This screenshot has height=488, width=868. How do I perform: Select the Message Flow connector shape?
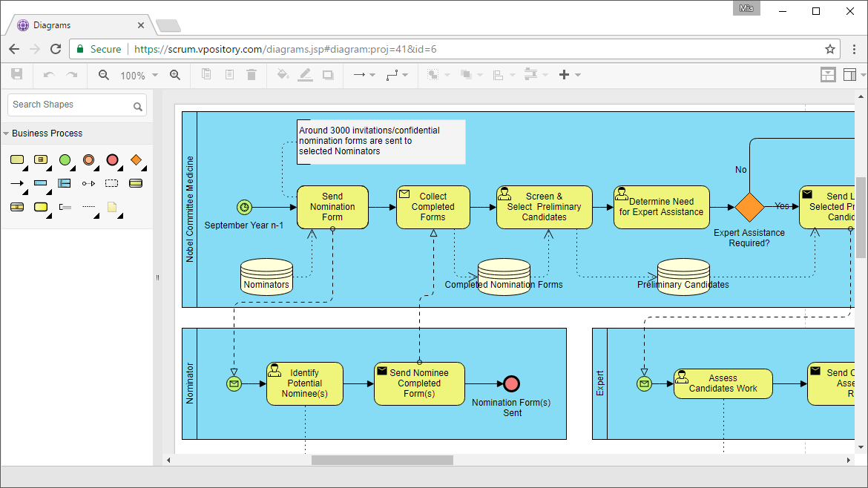point(88,183)
